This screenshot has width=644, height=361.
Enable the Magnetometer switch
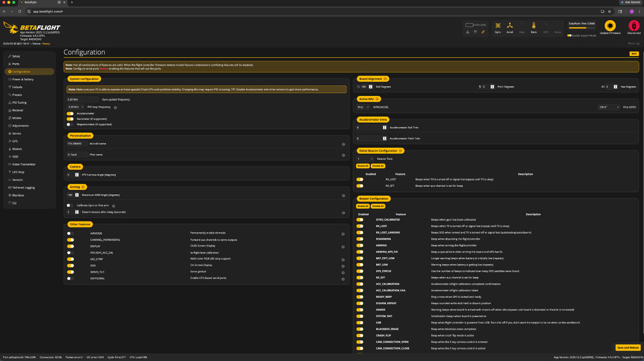point(70,124)
